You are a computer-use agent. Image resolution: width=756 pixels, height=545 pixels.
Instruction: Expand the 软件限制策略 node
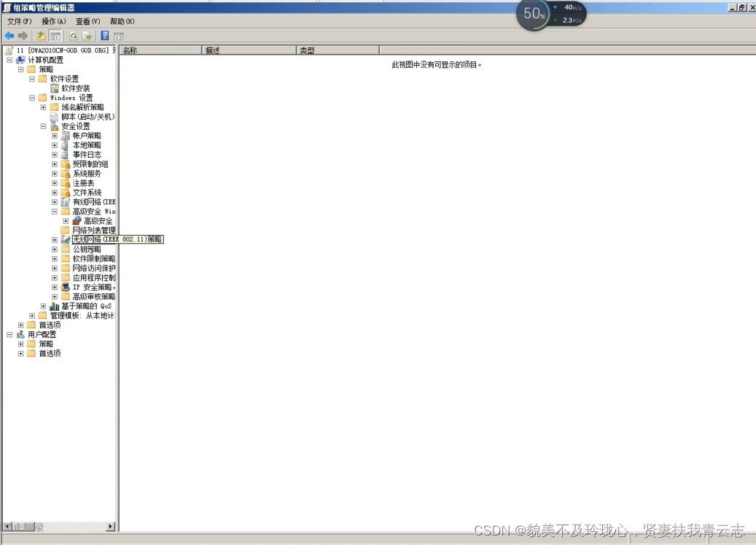coord(55,259)
